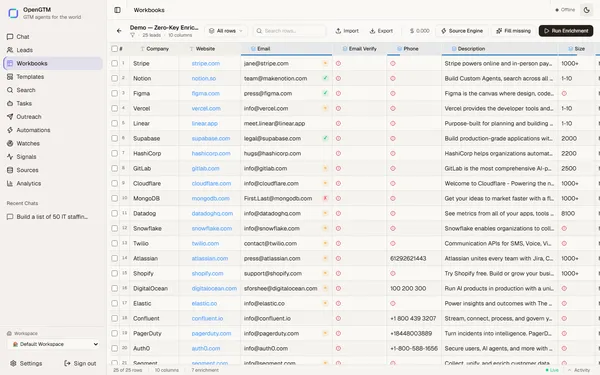The image size is (600, 375).
Task: Click the Size column header
Action: point(576,49)
